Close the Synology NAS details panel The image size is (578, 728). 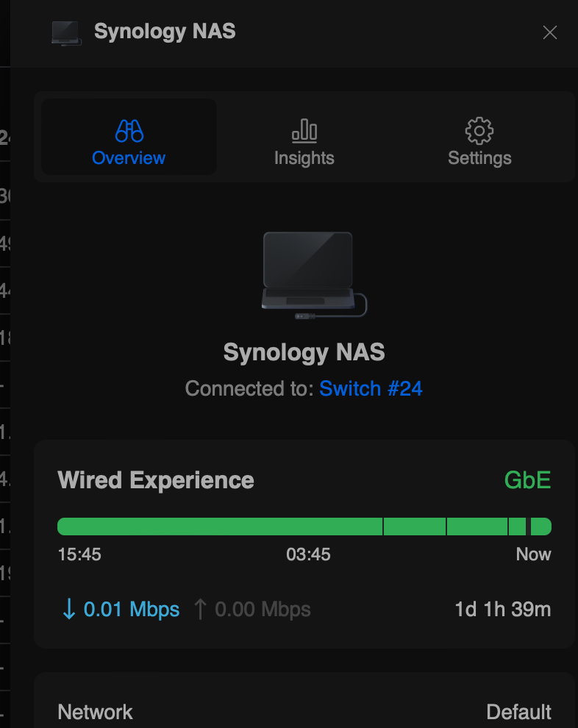(x=549, y=32)
